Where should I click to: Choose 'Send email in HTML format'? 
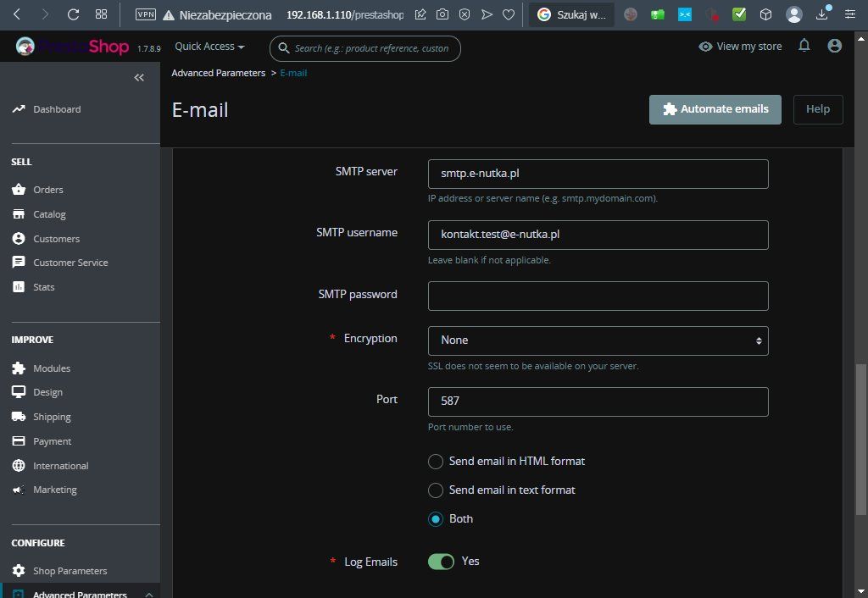[436, 462]
